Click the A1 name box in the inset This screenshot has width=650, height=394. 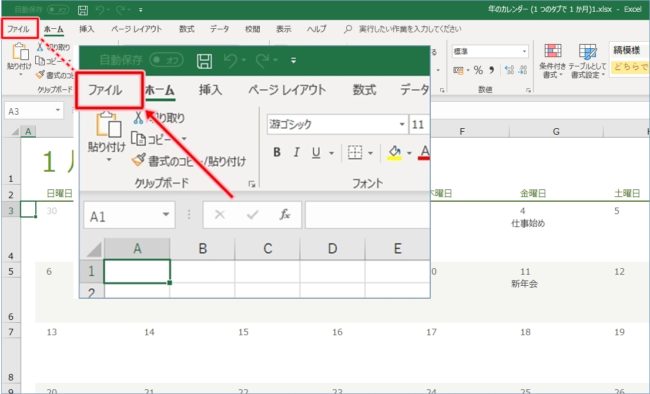tap(129, 214)
